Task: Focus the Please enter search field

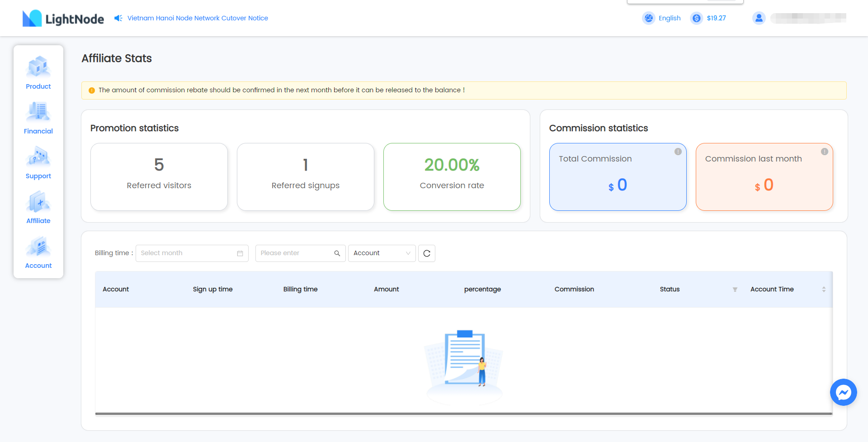Action: 301,253
